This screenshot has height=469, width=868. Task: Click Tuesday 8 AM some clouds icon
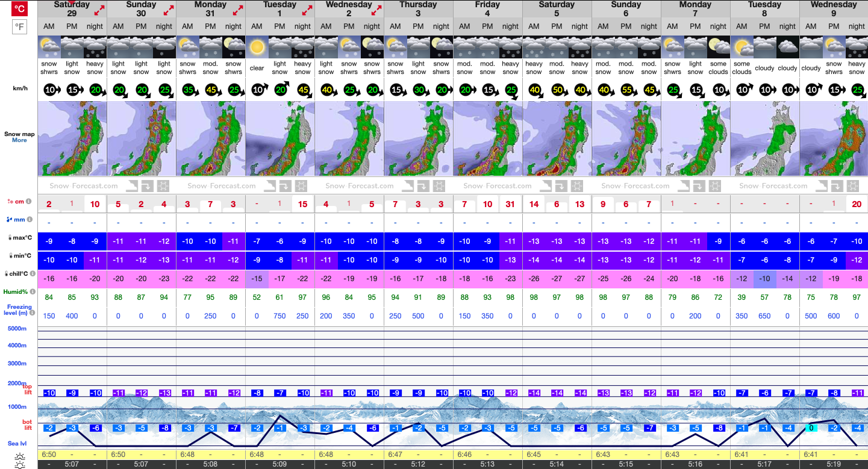pos(742,47)
